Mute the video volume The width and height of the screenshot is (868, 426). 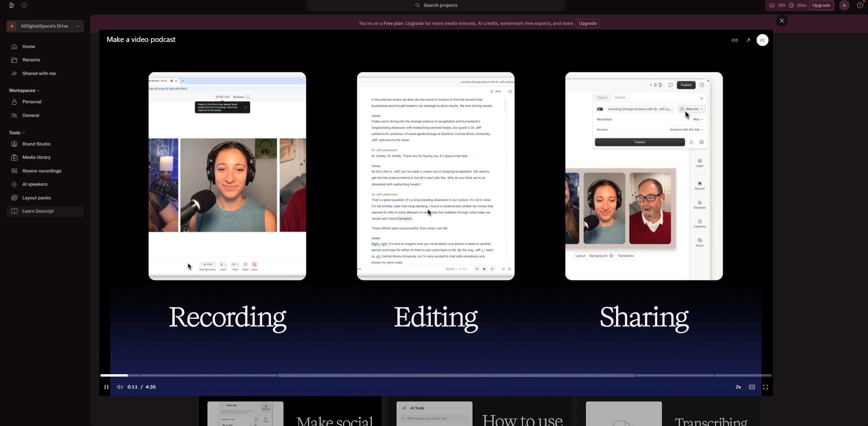pos(120,387)
